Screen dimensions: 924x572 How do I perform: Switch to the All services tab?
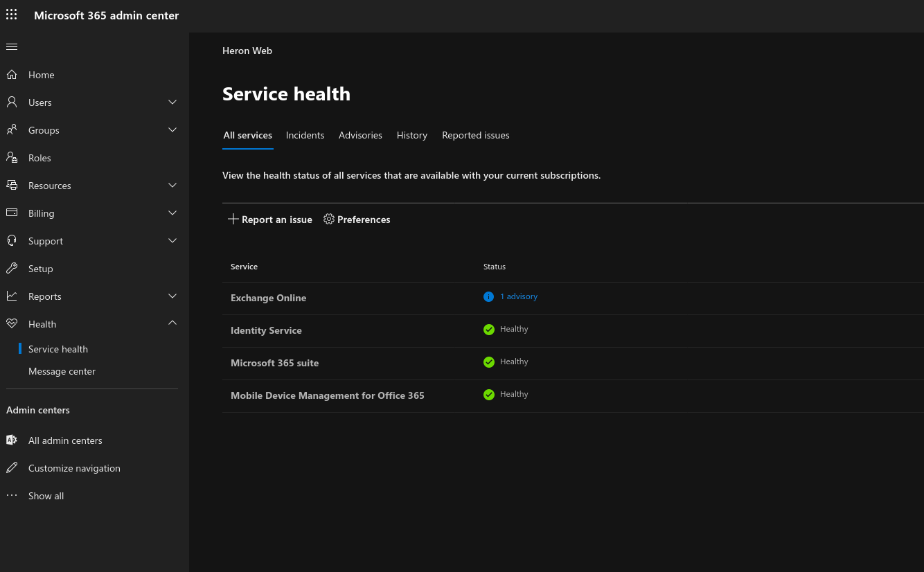[x=248, y=135]
